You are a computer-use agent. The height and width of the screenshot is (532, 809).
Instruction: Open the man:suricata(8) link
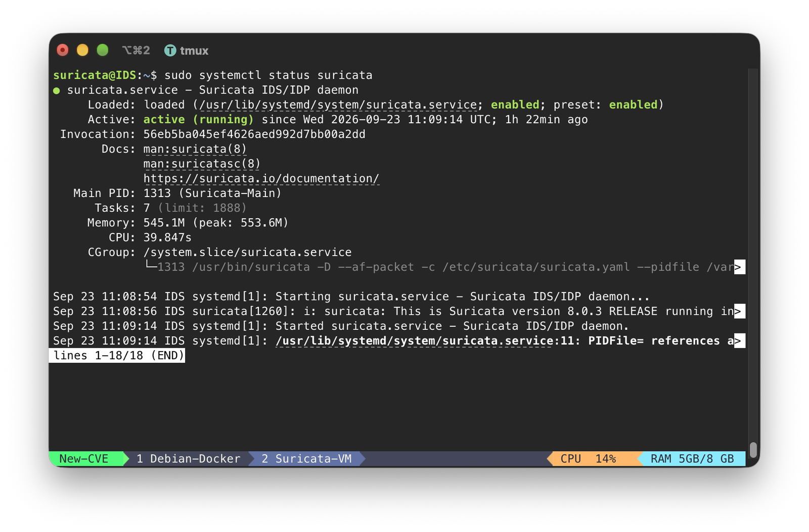[x=195, y=149]
